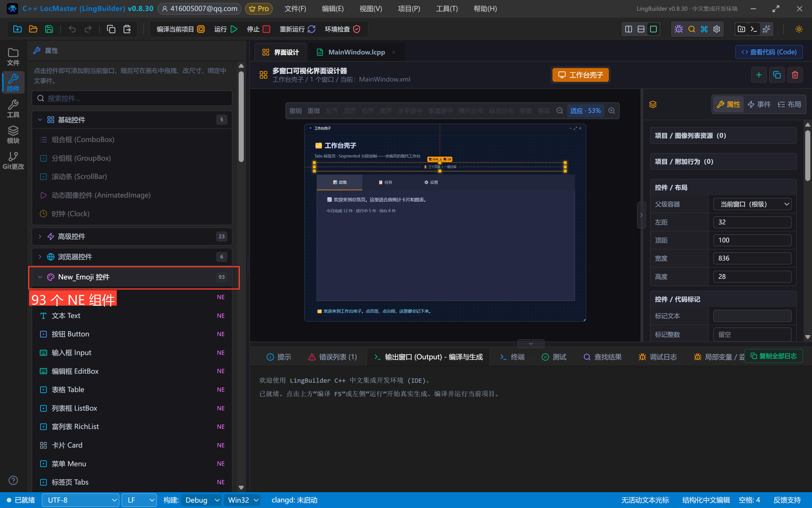Click the zoom in icon on canvas toolbar
The width and height of the screenshot is (812, 508).
pos(611,111)
